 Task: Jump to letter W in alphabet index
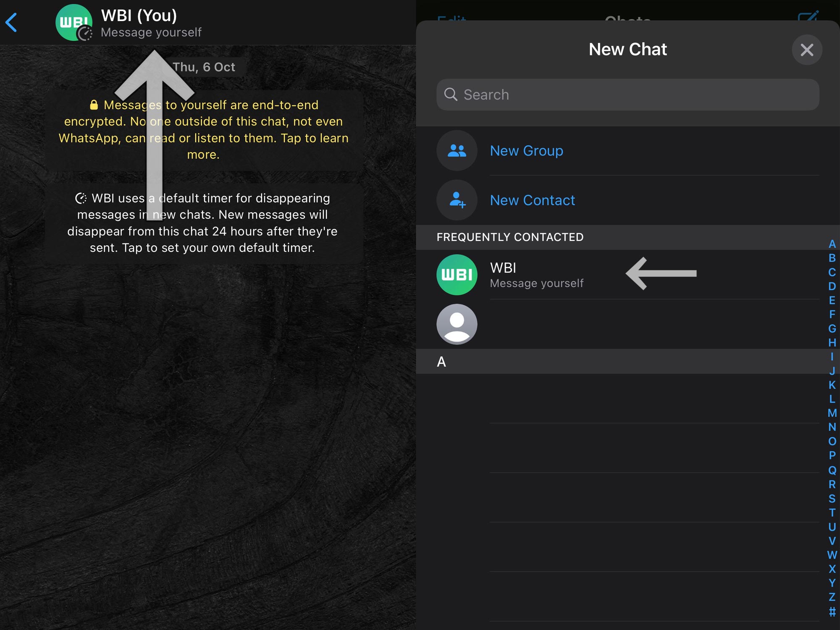[x=832, y=555]
